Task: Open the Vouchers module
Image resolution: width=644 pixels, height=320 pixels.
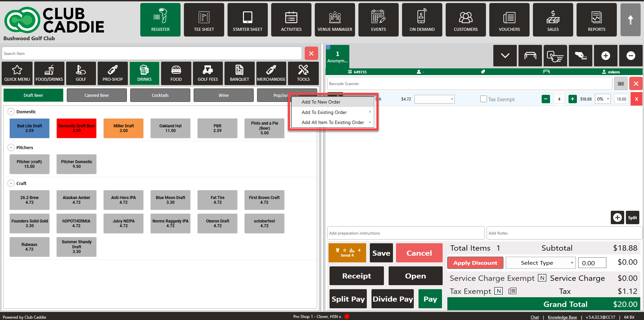Action: click(x=509, y=20)
